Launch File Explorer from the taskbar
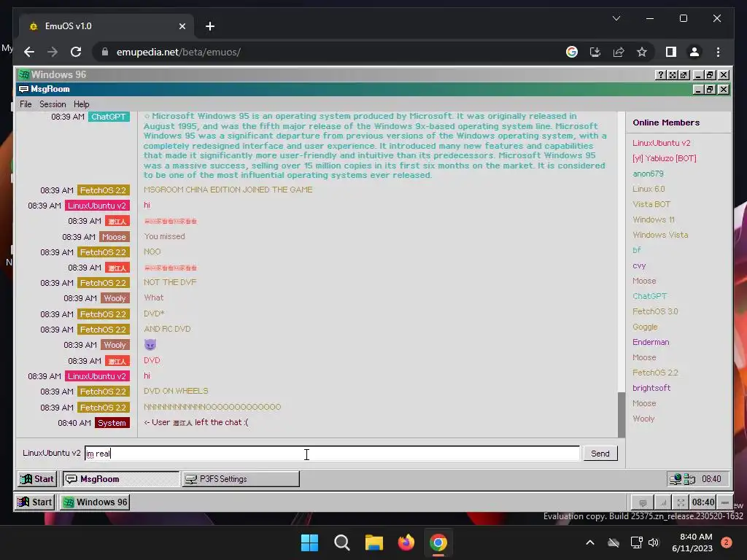 coord(374,542)
